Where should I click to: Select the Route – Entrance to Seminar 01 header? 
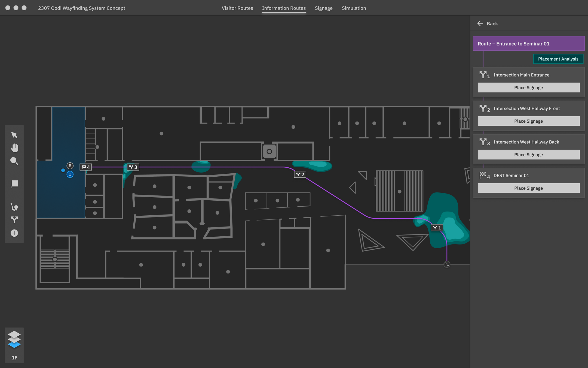[528, 44]
